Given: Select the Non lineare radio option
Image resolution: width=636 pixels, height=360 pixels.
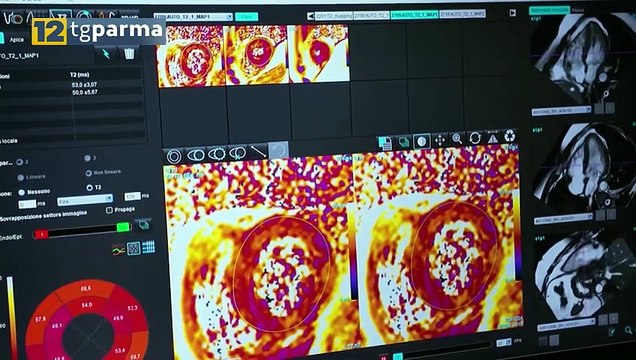Looking at the screenshot, I should [88, 173].
